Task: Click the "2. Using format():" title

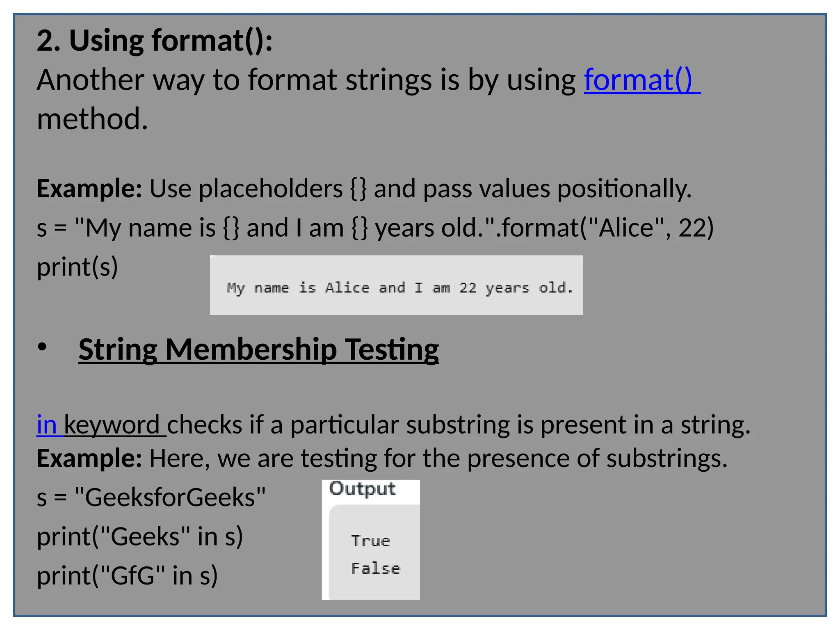Action: [x=154, y=41]
